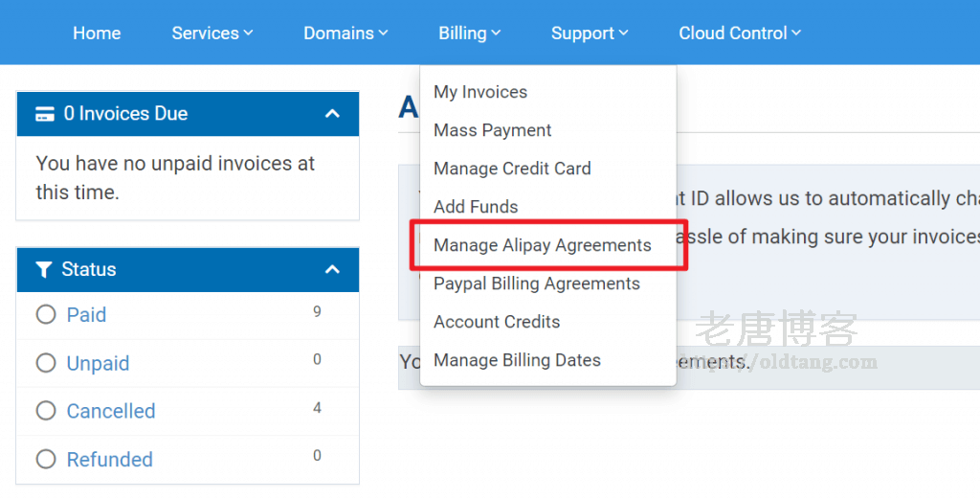Image resolution: width=980 pixels, height=499 pixels.
Task: Select the Unpaid radio button
Action: [46, 364]
